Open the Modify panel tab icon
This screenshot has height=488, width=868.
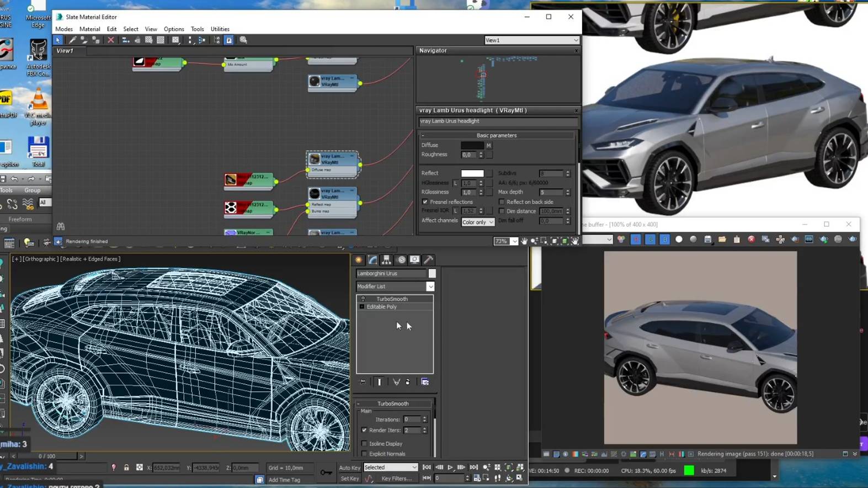373,259
